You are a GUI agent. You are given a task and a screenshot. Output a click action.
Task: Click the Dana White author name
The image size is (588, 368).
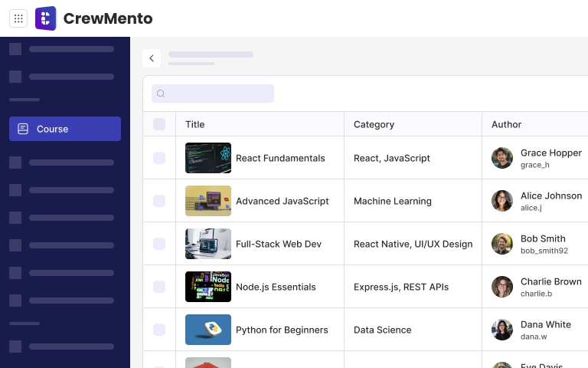546,324
